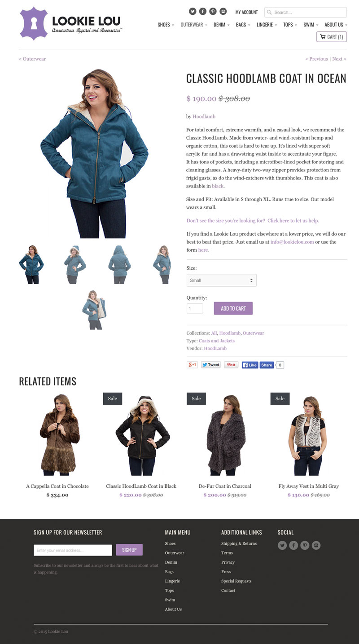Expand the About Us menu

point(336,25)
